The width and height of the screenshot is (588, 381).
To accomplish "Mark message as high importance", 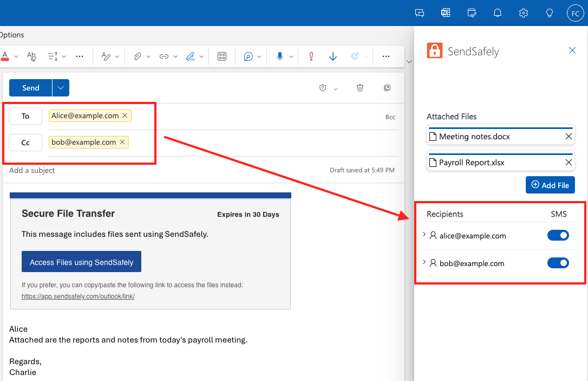I will (311, 56).
